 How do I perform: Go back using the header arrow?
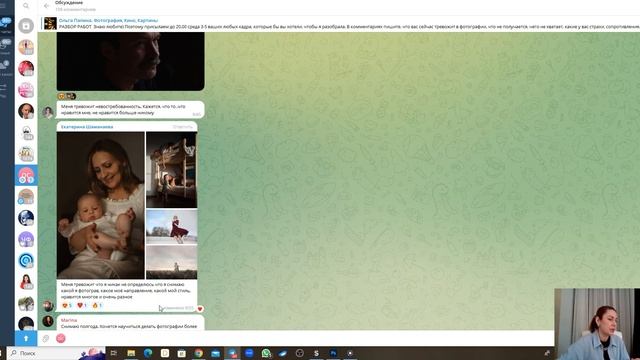(46, 6)
